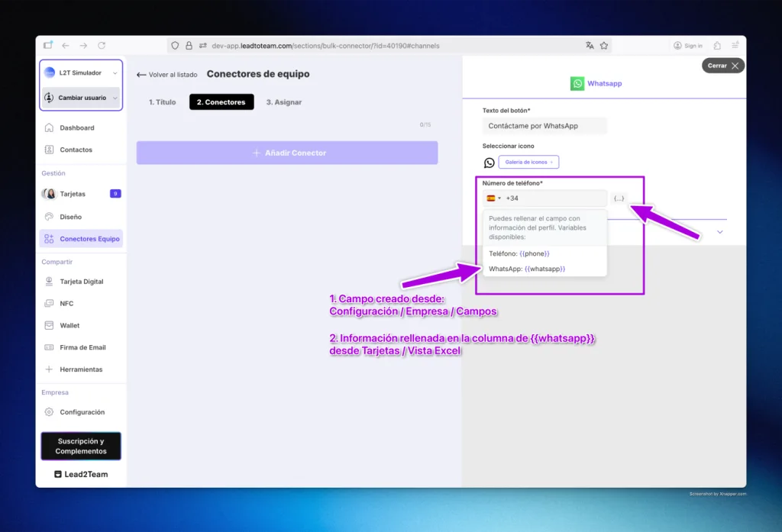Click the Sign in account icon
This screenshot has width=782, height=532.
point(677,45)
